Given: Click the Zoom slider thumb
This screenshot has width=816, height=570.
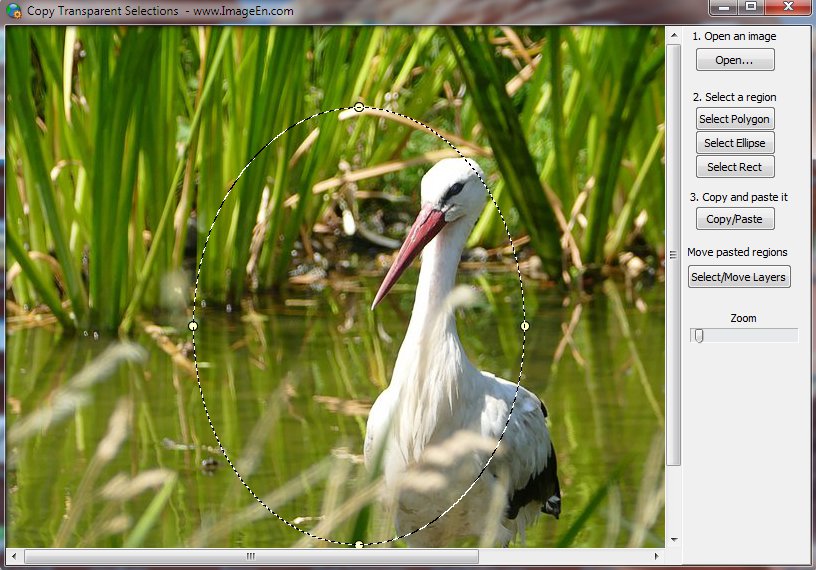Looking at the screenshot, I should coord(699,336).
